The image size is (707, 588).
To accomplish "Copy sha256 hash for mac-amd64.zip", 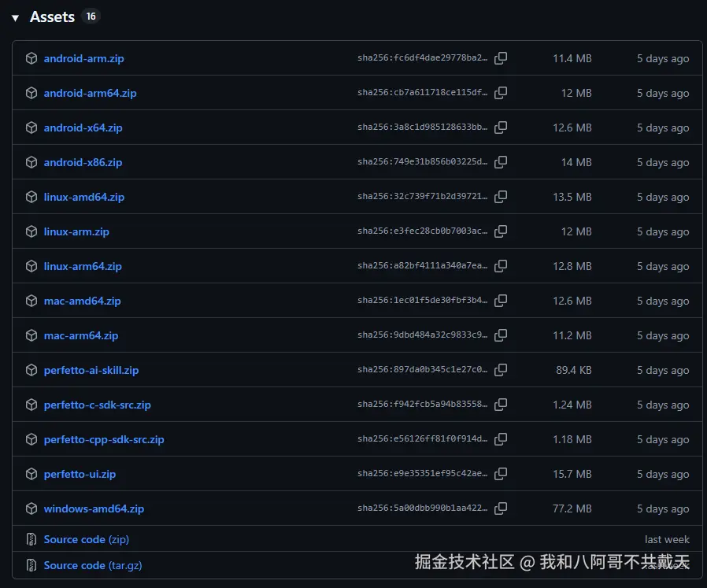I will (501, 301).
